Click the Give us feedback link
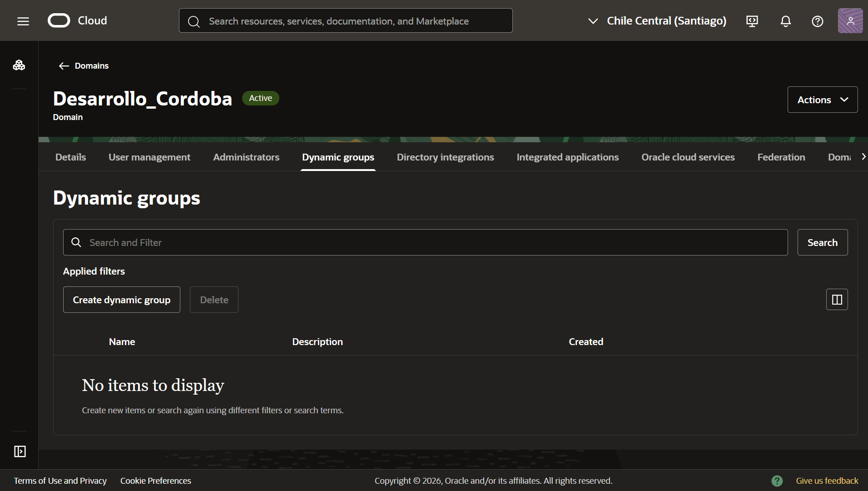Screen dimensions: 868x491 click(827, 481)
